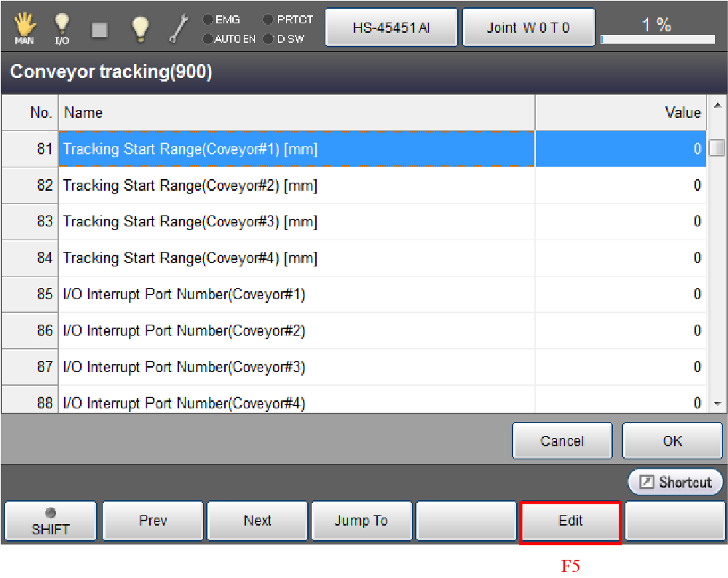Open the I/O lightbulb icon
The height and width of the screenshot is (578, 728).
pos(63,28)
